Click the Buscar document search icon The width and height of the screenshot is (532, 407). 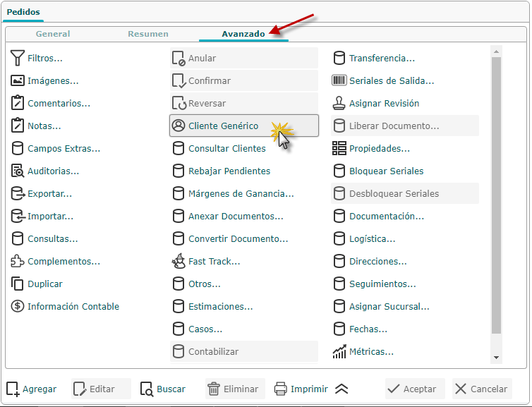click(x=147, y=389)
